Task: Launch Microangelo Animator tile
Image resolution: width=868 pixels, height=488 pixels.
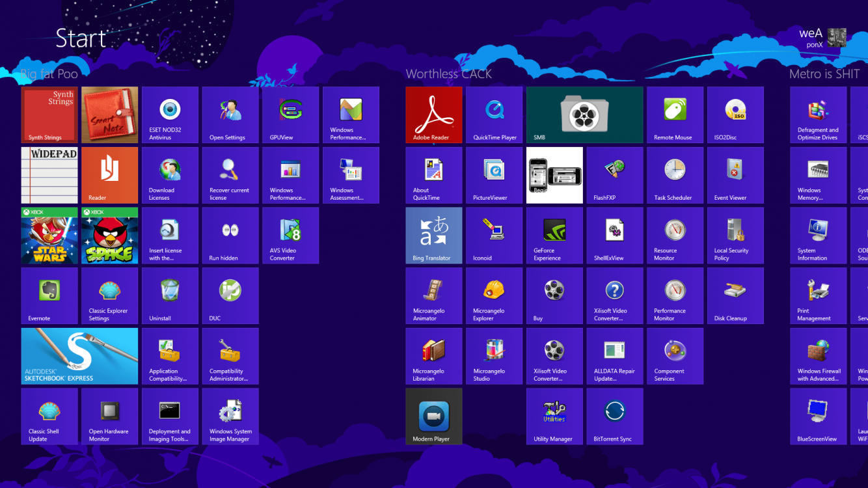Action: coord(434,295)
